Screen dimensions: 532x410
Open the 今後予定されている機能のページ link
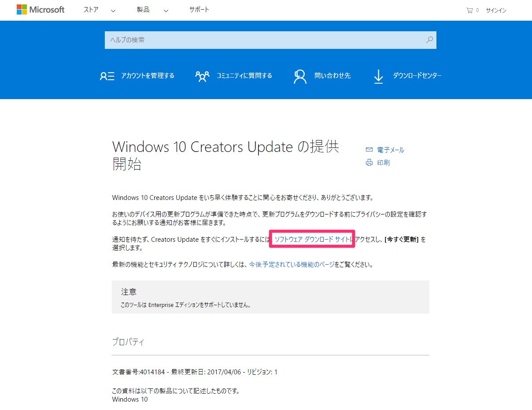pos(292,265)
